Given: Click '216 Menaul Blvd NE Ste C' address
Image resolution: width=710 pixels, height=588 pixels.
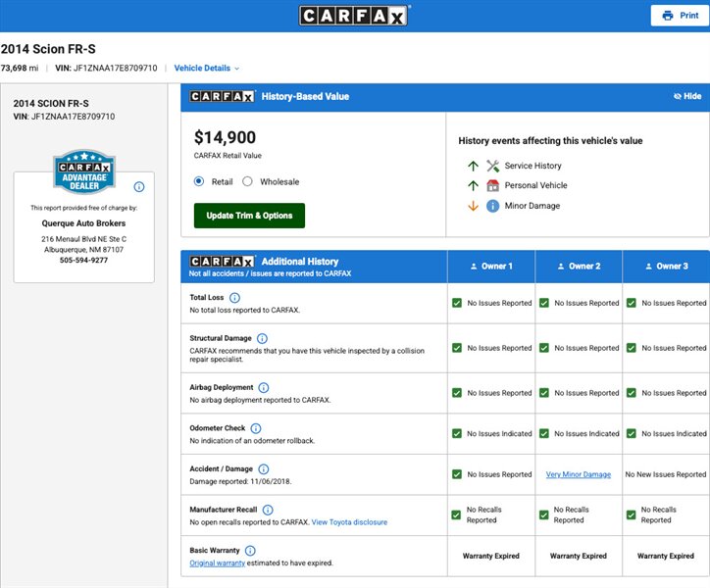Looking at the screenshot, I should tap(83, 239).
